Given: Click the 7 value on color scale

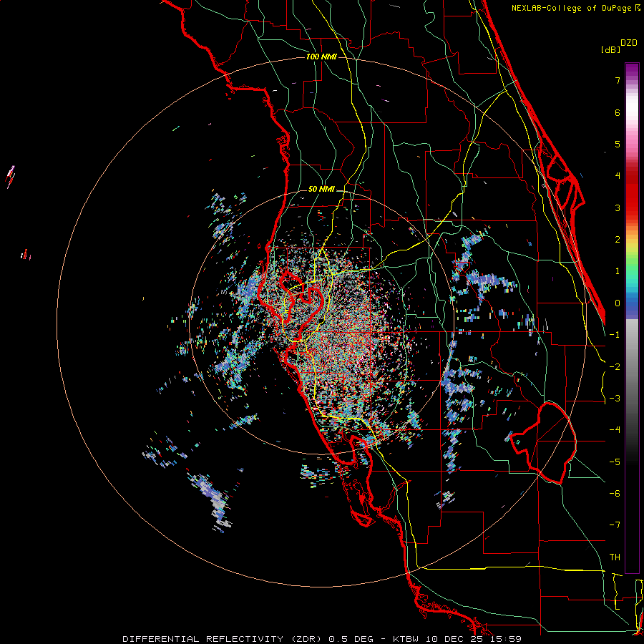Looking at the screenshot, I should pyautogui.click(x=618, y=80).
